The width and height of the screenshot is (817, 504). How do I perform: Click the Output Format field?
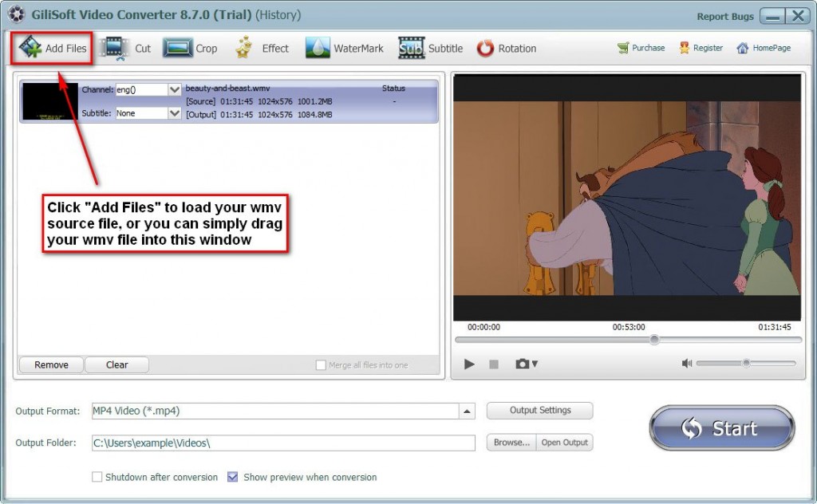(275, 411)
